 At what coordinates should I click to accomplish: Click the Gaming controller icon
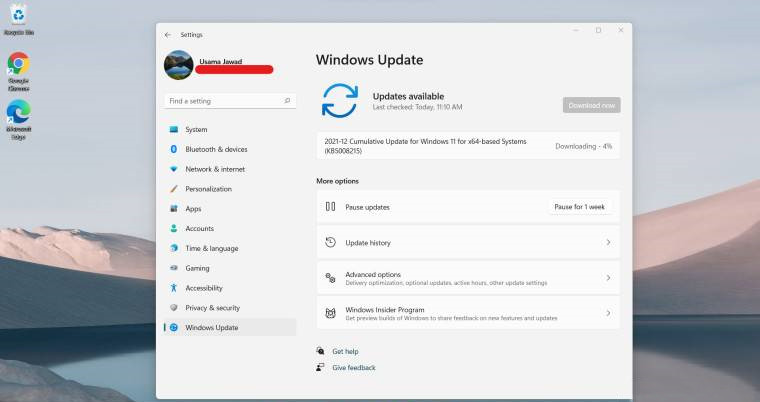tap(174, 268)
